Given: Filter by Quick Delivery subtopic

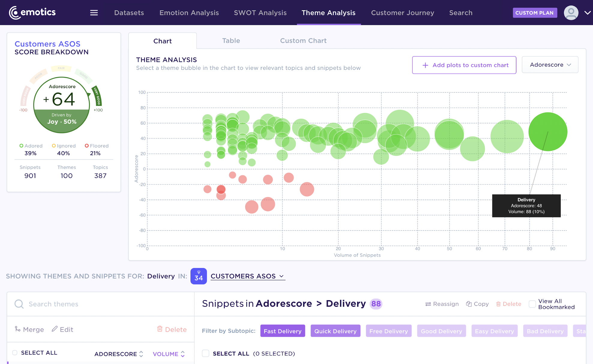Looking at the screenshot, I should (x=335, y=331).
